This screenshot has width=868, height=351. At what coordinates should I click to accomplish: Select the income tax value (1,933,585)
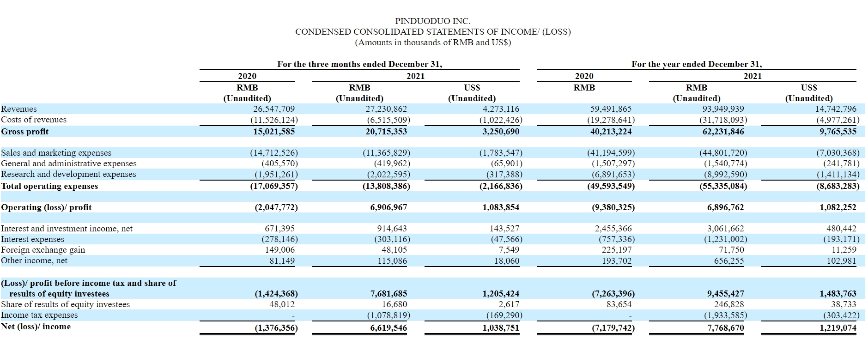[x=726, y=315]
